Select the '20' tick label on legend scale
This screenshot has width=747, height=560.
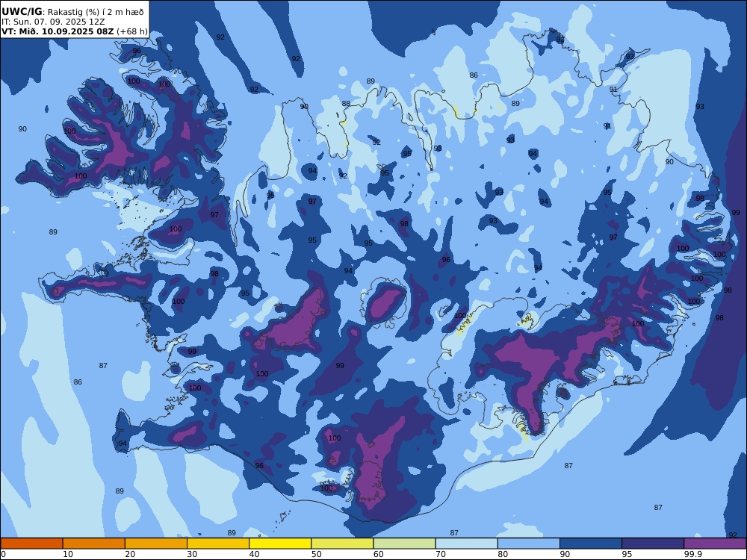pyautogui.click(x=130, y=554)
